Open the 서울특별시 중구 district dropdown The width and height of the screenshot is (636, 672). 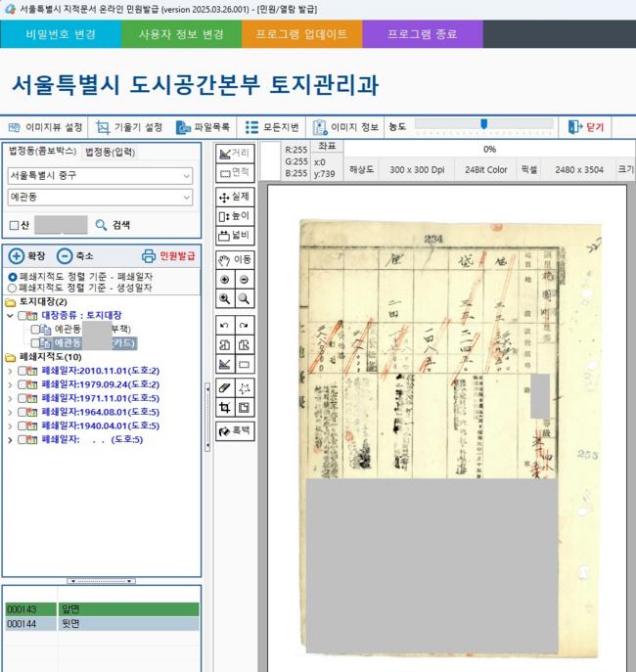click(x=100, y=176)
